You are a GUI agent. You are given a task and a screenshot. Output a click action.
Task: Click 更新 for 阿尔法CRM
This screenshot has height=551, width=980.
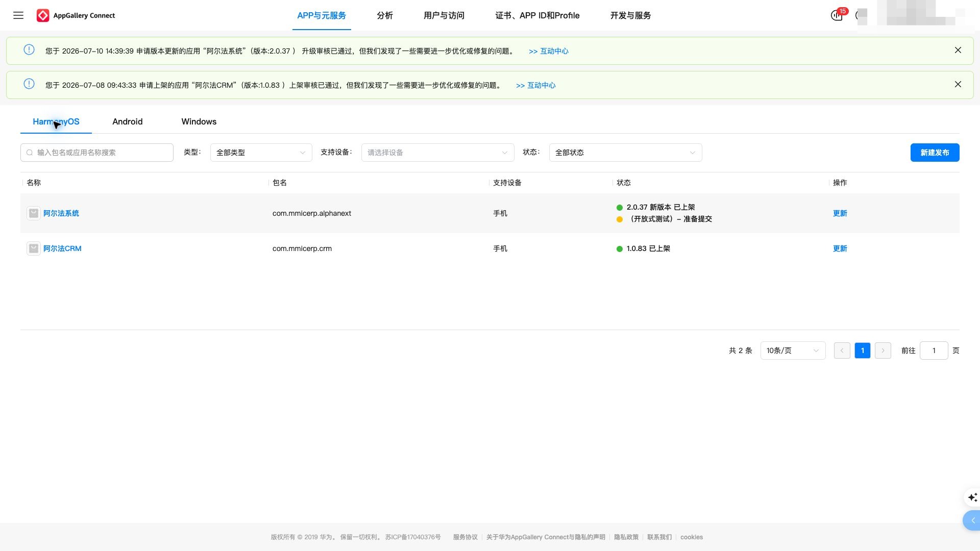840,248
